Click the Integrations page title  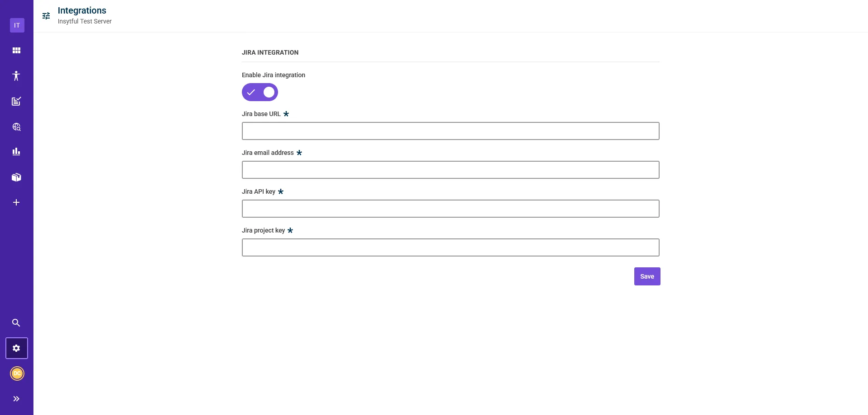(x=82, y=10)
